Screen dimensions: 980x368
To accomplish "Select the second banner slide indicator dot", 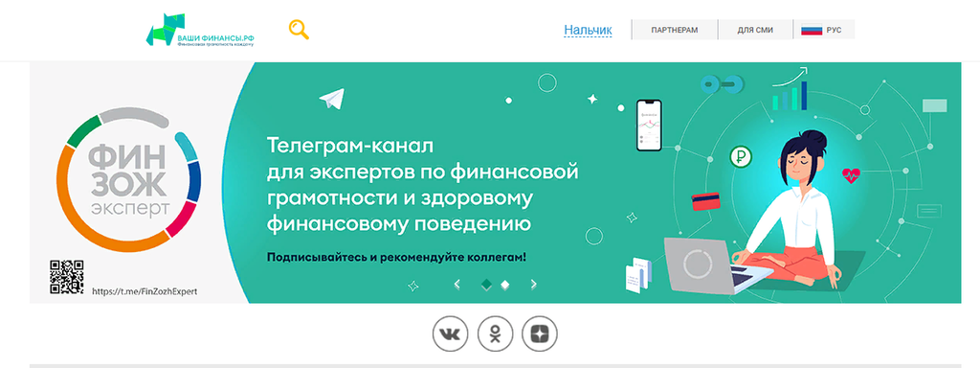I will [505, 285].
